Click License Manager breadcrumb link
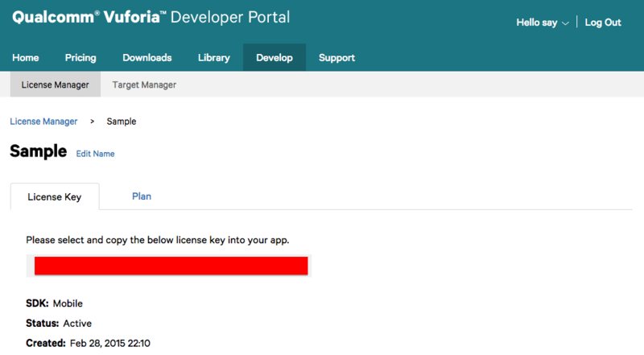Viewport: 644px width, 355px height. pos(43,122)
